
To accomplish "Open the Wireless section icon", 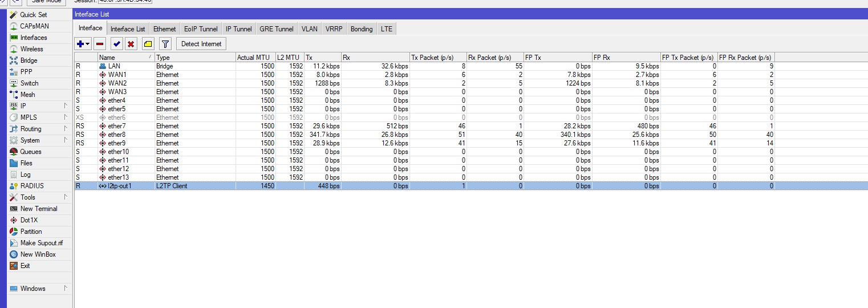I will [x=14, y=49].
